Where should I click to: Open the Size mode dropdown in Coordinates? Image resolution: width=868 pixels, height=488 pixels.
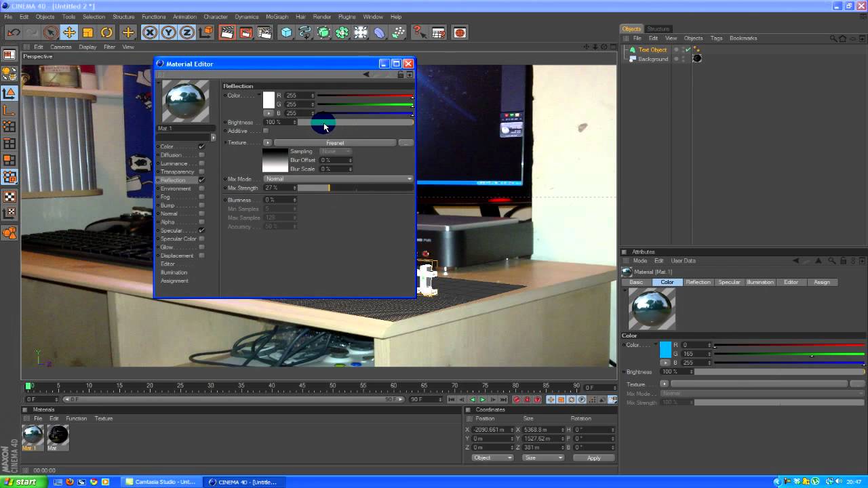click(x=543, y=458)
